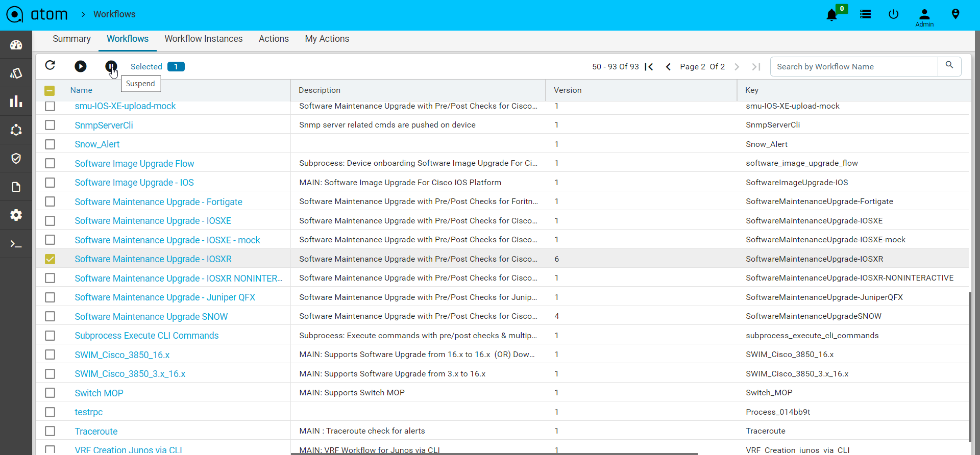Click the Activate play icon
Viewport: 980px width, 455px height.
[x=81, y=66]
